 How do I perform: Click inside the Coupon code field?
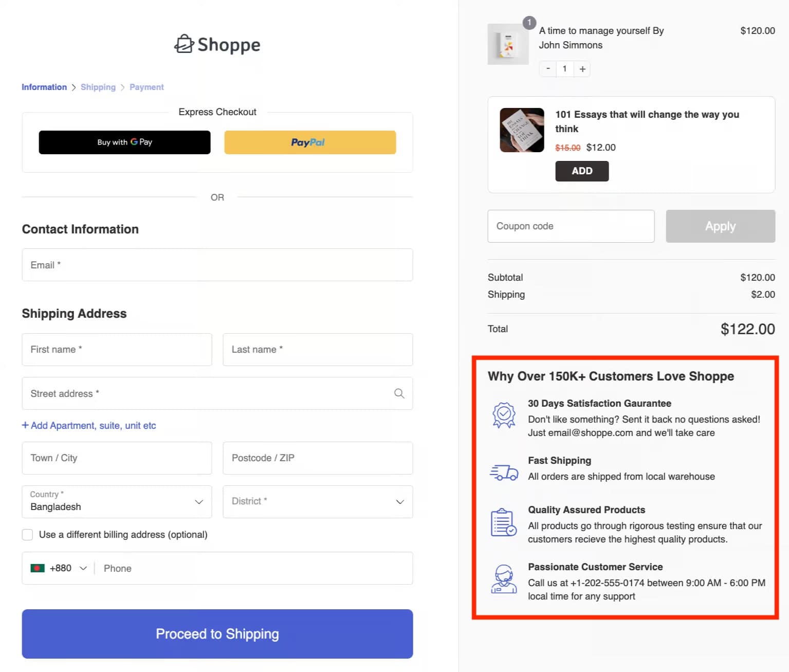[x=571, y=226]
